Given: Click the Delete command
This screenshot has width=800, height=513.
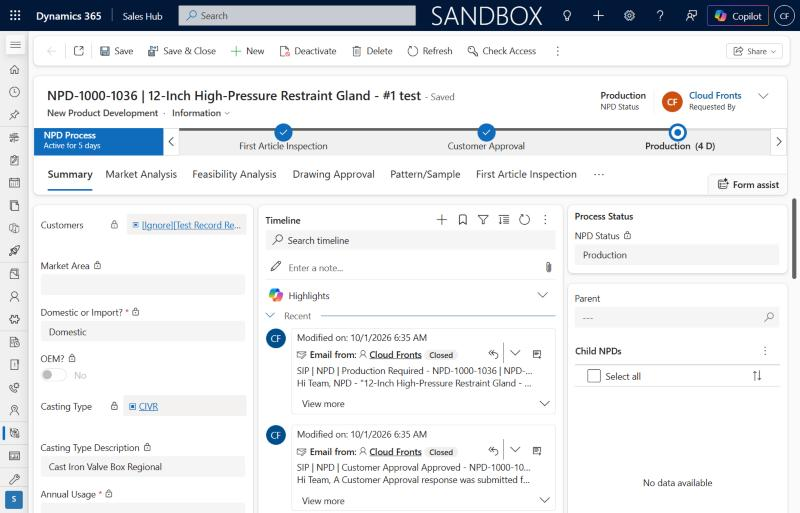Looking at the screenshot, I should pos(372,51).
